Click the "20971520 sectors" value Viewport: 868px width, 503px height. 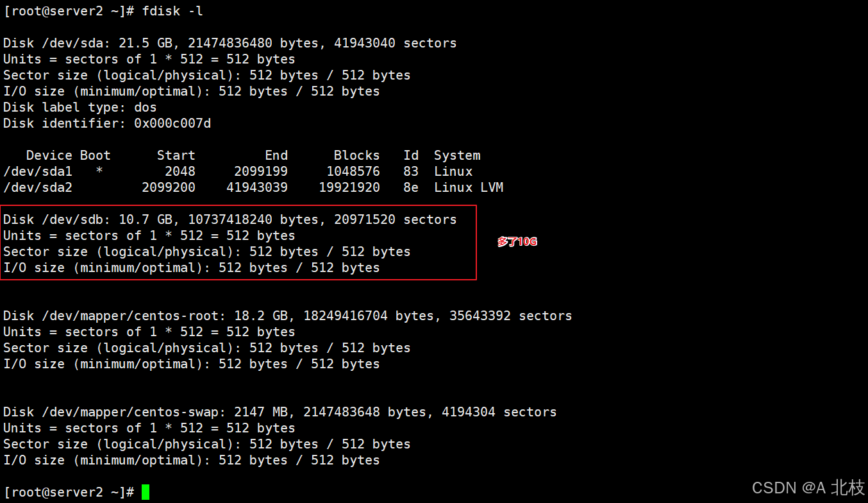tap(396, 219)
